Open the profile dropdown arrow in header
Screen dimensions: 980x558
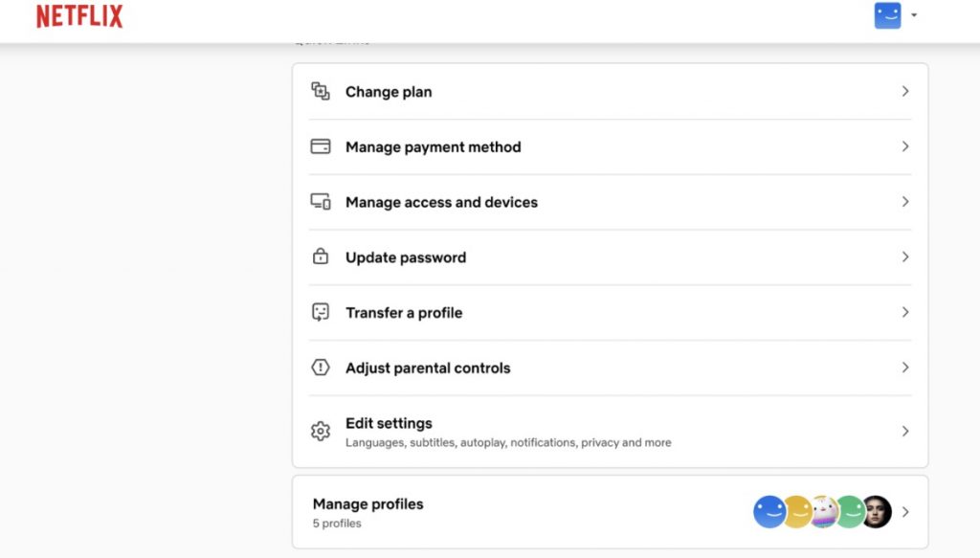914,15
